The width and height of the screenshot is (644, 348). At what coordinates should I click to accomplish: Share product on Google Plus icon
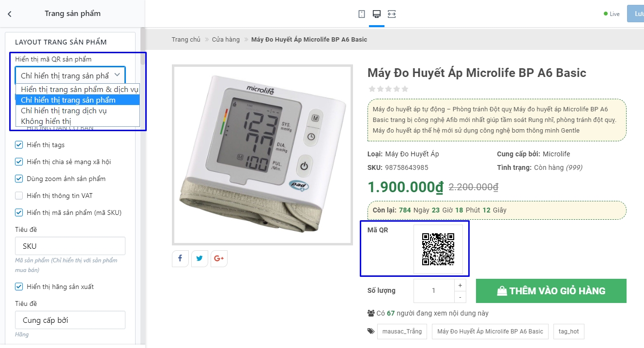[219, 258]
